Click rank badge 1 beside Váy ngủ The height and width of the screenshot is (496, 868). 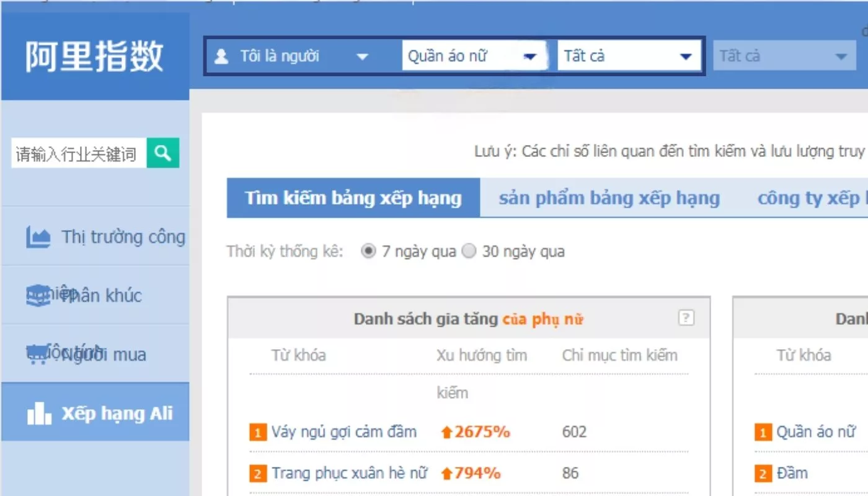click(x=258, y=432)
